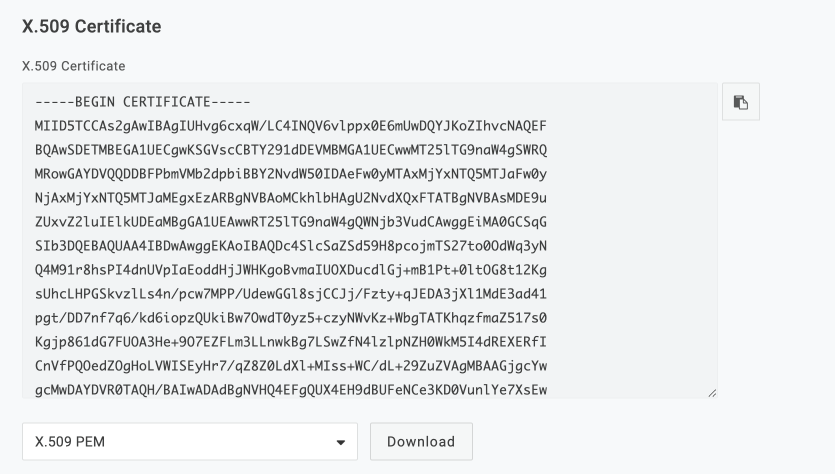Click the arrow on the X.509 PEM selector
This screenshot has height=474, width=835.
click(341, 442)
